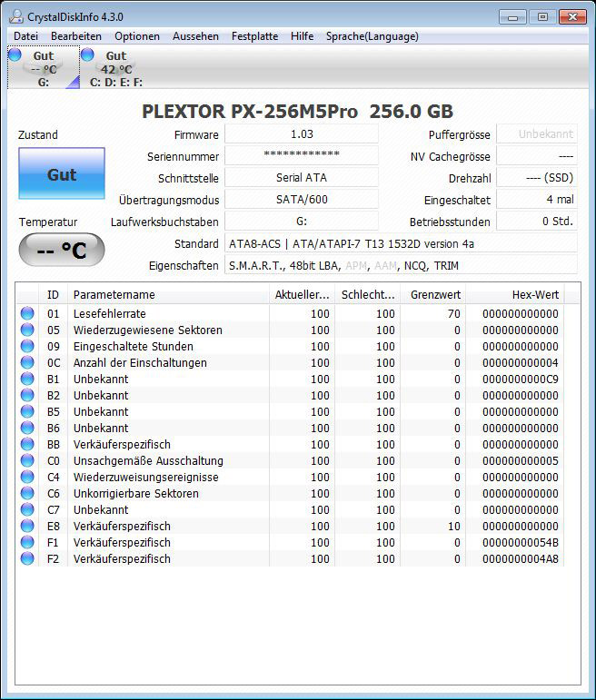Click the blue Gut health status button
This screenshot has width=596, height=700.
62,173
